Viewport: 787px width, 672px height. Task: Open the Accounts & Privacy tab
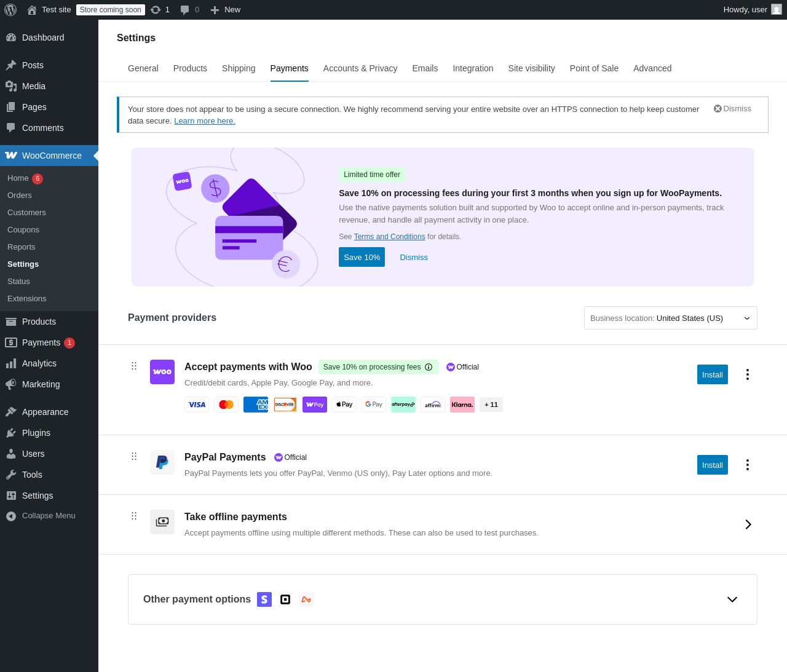[x=360, y=68]
